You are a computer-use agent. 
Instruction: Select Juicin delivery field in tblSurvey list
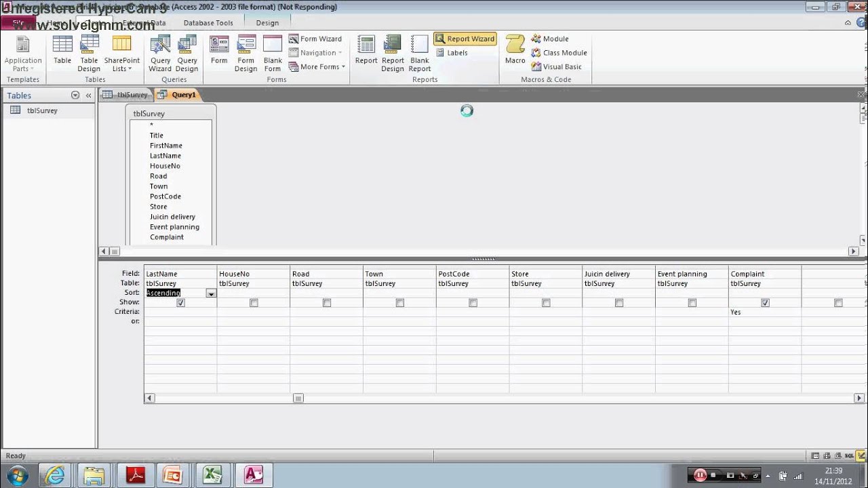[x=172, y=217]
